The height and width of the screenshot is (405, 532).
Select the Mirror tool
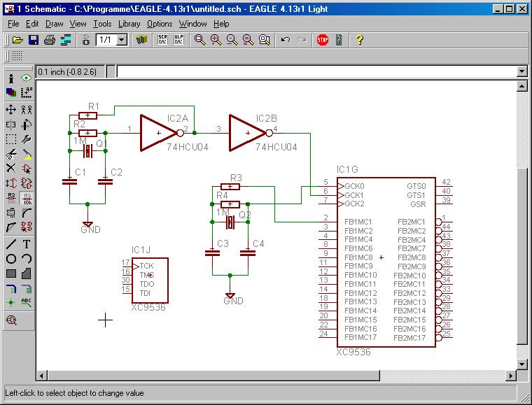pos(11,125)
